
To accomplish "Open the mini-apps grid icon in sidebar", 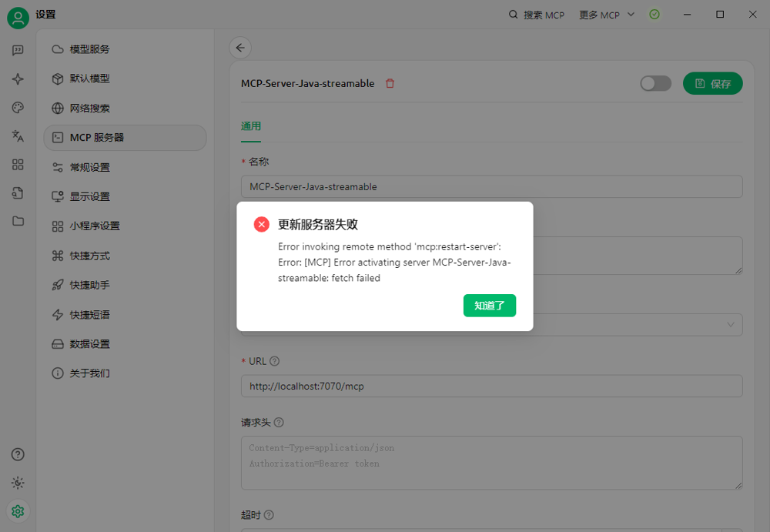I will (18, 164).
